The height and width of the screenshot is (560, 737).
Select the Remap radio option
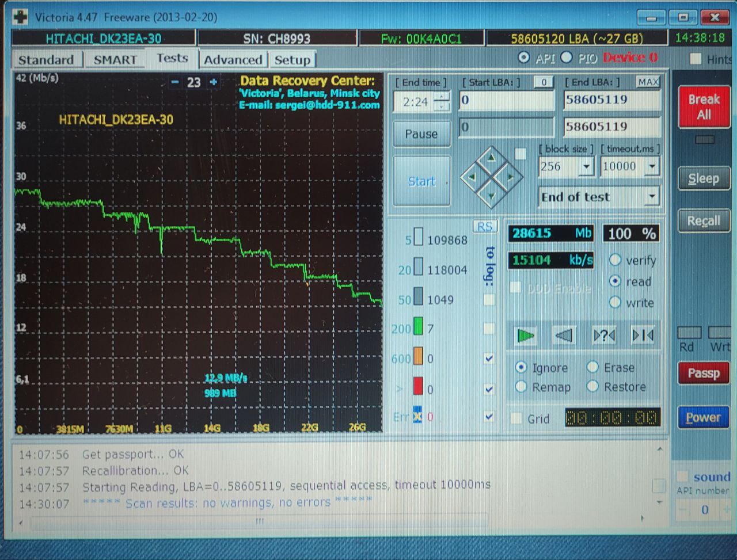(521, 387)
